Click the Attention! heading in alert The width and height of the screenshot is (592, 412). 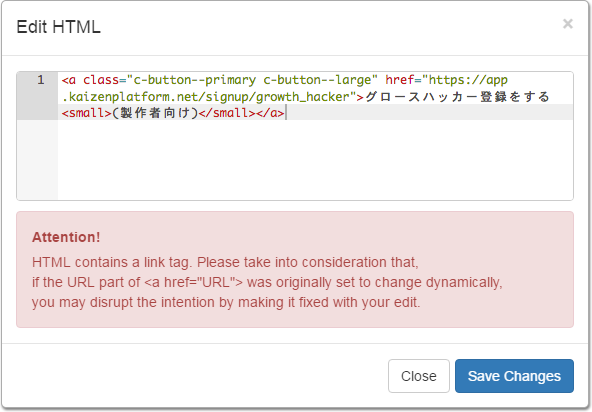pos(66,237)
